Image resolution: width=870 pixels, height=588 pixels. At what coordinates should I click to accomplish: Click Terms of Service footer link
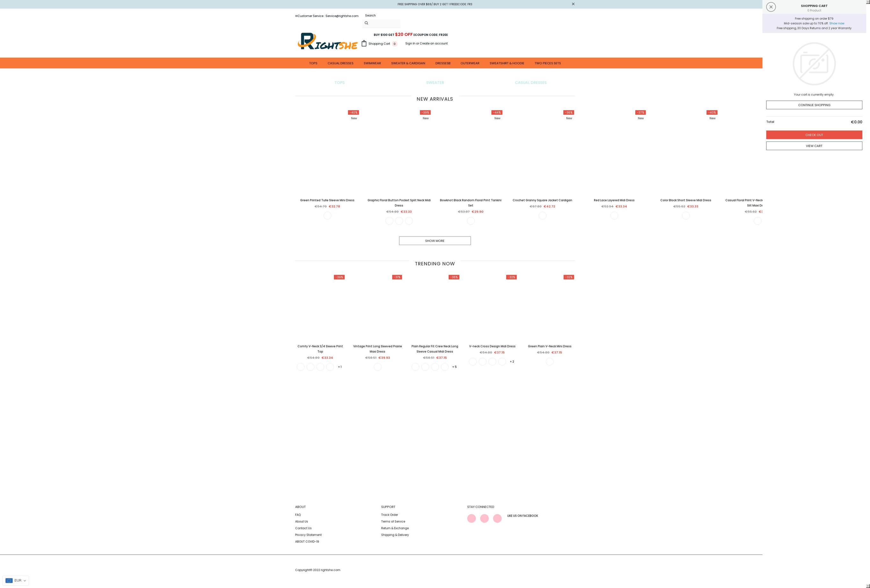click(x=393, y=521)
